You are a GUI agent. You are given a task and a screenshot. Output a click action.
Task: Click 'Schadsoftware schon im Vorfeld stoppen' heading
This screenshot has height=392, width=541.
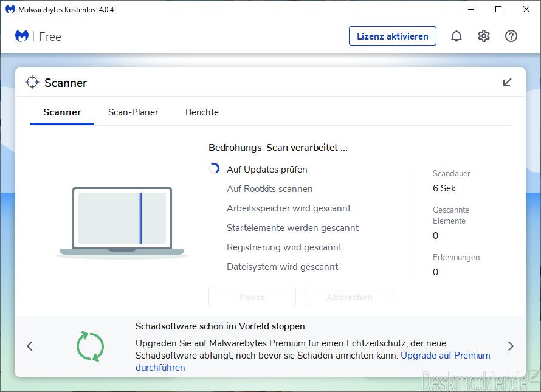coord(220,326)
